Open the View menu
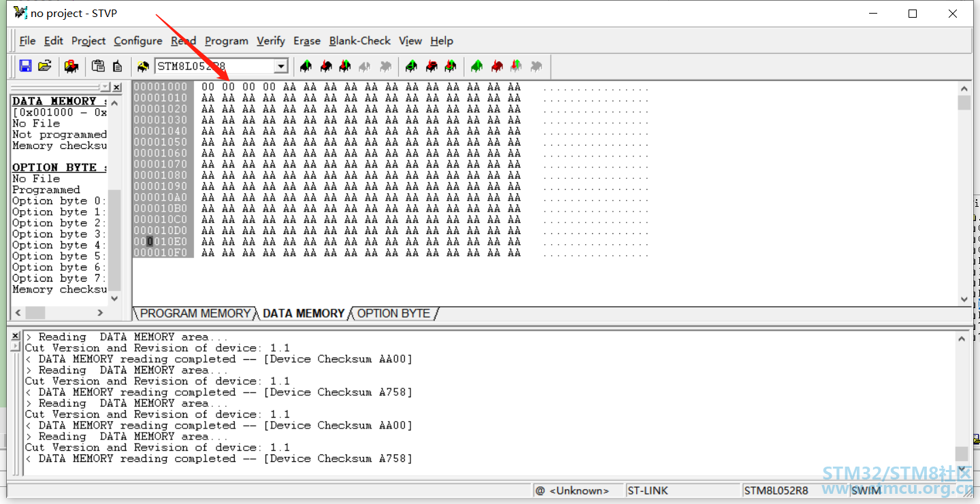Viewport: 980px width, 504px height. coord(410,41)
